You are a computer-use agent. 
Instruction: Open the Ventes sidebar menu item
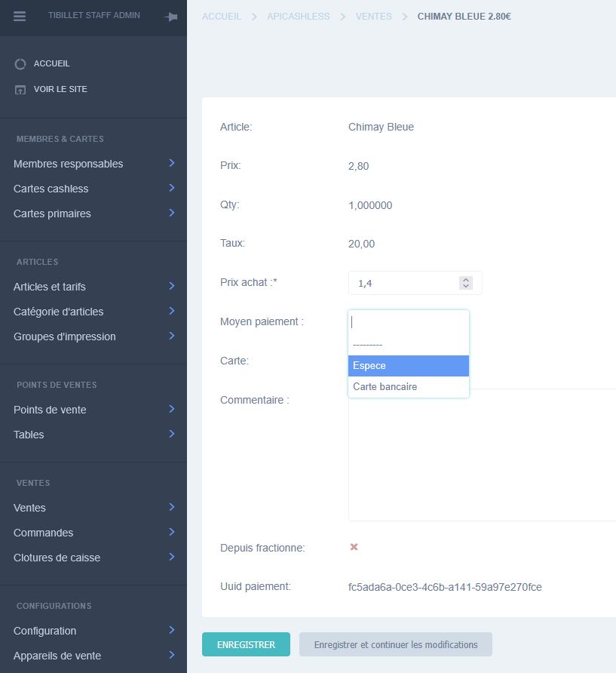30,508
